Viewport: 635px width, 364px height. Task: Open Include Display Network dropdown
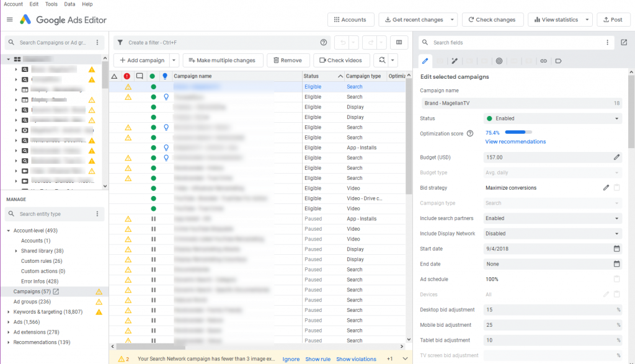coord(616,234)
